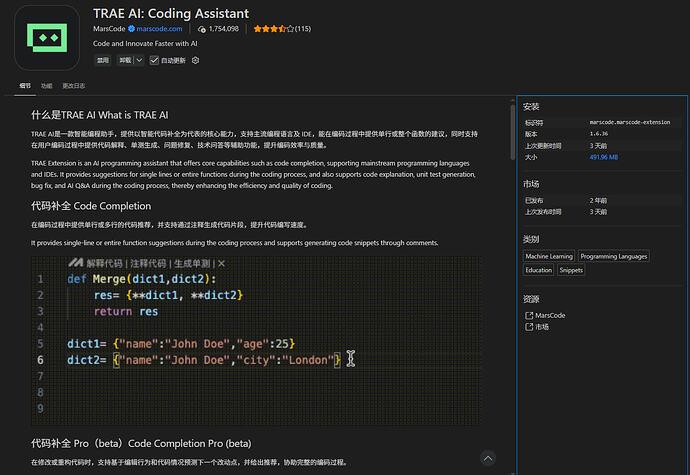This screenshot has height=475, width=690.
Task: Click the 类别 categories heading
Action: [x=531, y=239]
